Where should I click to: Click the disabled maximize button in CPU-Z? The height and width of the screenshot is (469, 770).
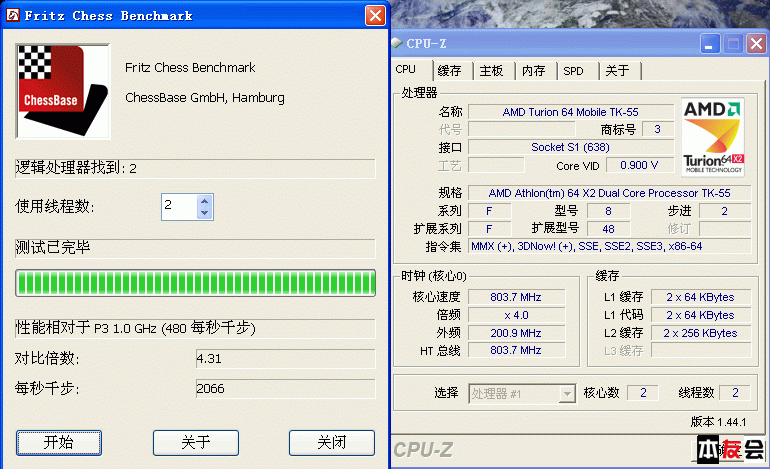pos(733,44)
